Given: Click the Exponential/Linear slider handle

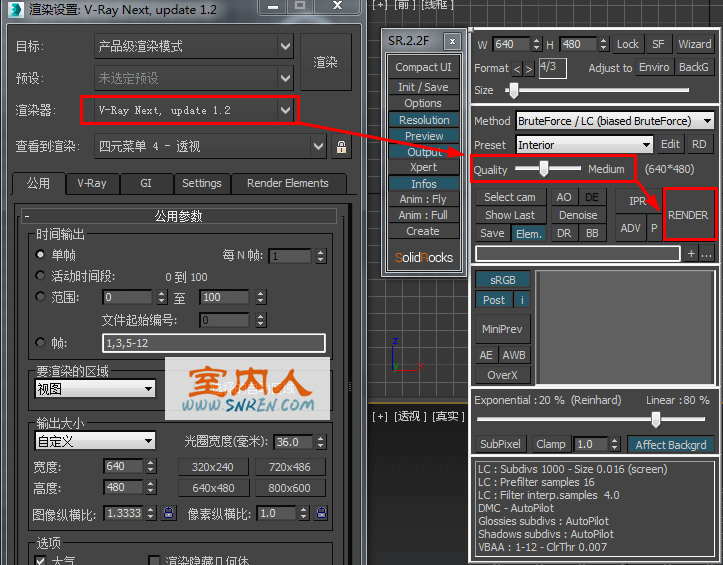Looking at the screenshot, I should pos(655,419).
